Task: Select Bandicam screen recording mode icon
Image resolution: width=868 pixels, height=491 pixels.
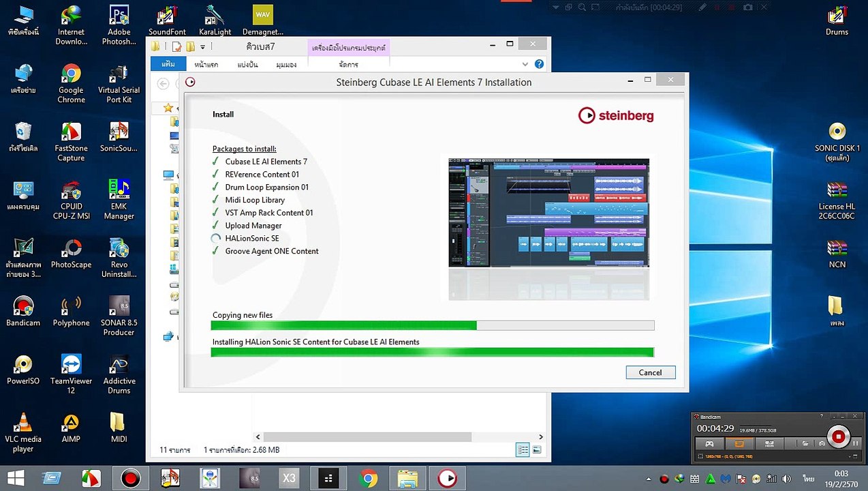Action: [x=739, y=443]
